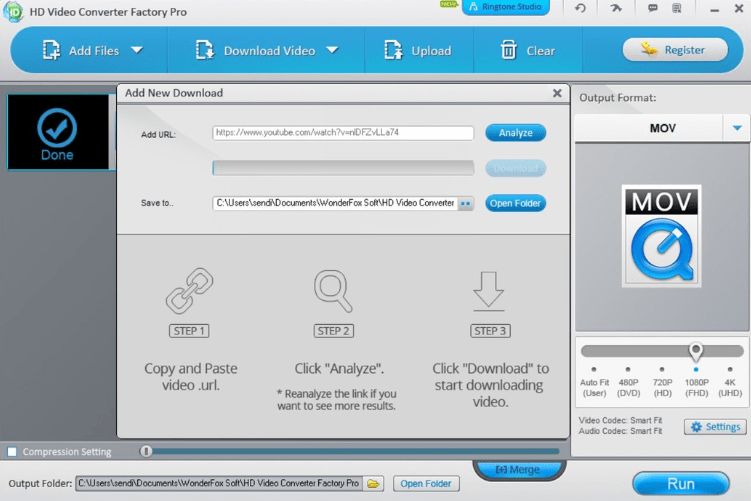Click Open Folder in the download dialog
The width and height of the screenshot is (751, 501).
pyautogui.click(x=515, y=203)
